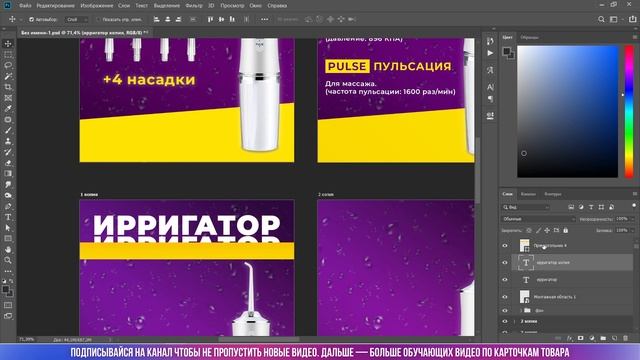
Task: Select the Crop tool
Action: [8, 87]
